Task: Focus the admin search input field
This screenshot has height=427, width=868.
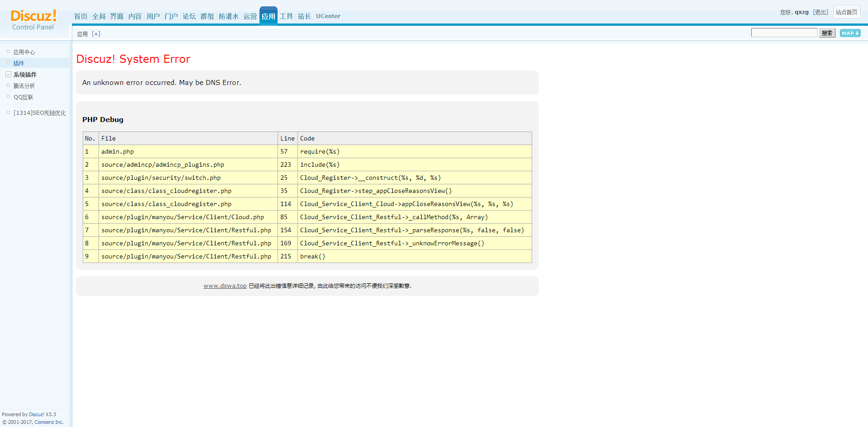Action: (784, 33)
